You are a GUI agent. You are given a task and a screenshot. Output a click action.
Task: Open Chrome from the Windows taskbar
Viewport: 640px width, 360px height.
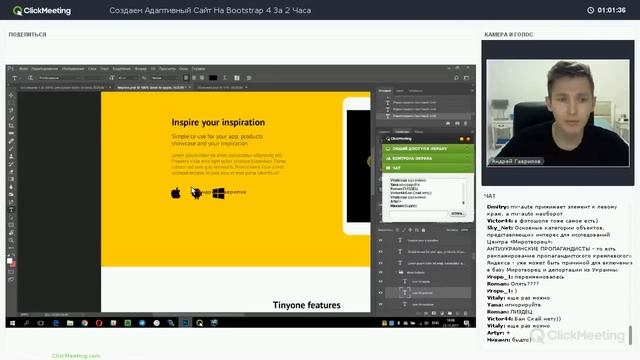[84, 323]
